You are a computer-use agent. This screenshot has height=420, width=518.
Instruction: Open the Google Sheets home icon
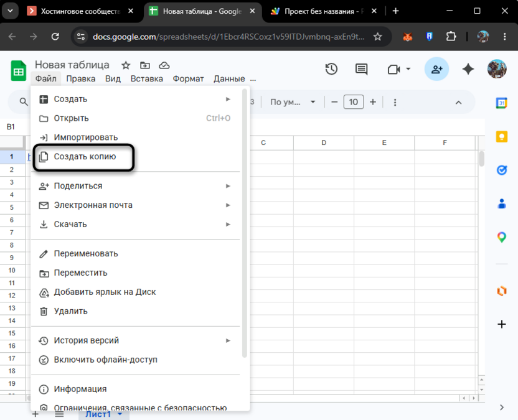[19, 71]
